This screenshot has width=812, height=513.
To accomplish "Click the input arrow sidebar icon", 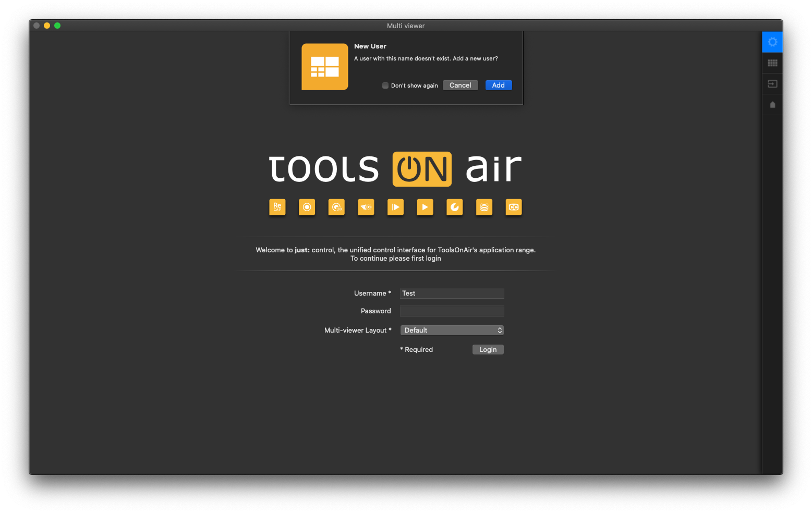I will click(772, 84).
